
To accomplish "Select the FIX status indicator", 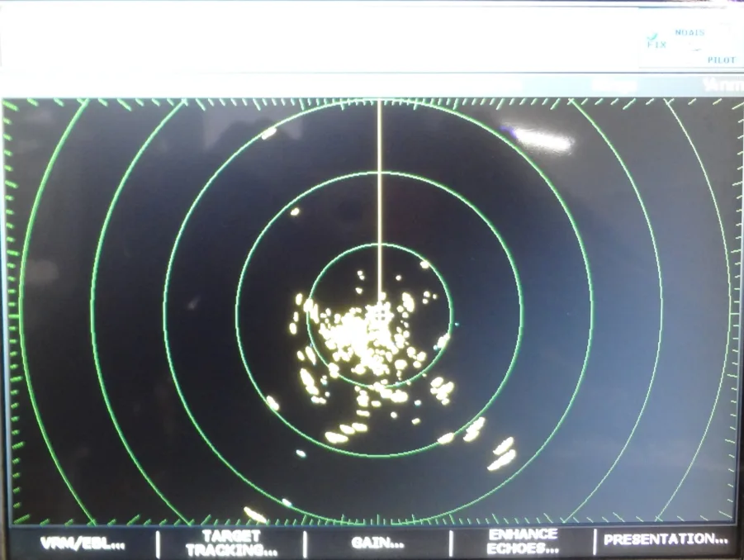I will [x=656, y=42].
